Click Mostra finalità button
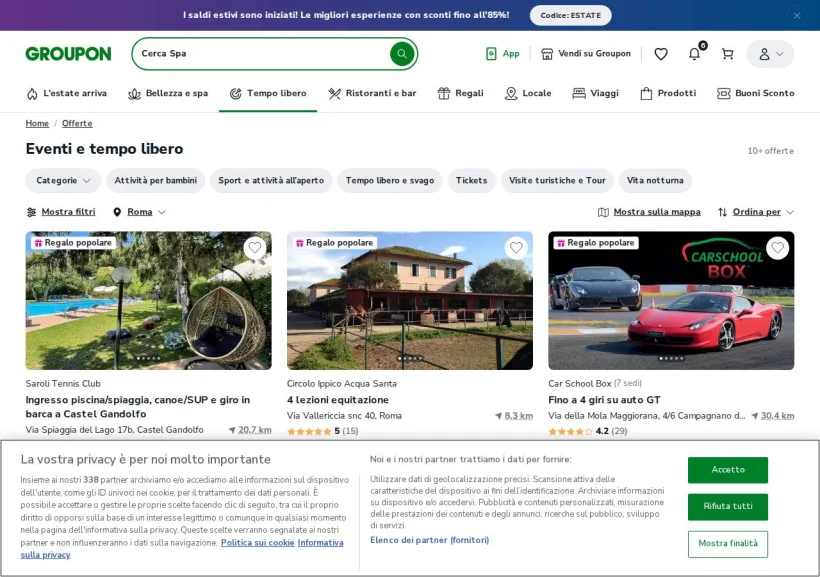This screenshot has width=820, height=577. point(727,544)
